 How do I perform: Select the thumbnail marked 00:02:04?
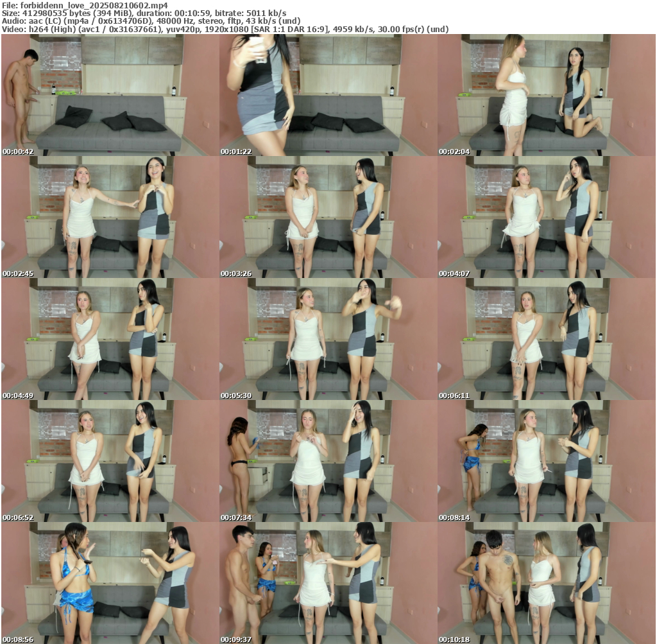(x=546, y=95)
